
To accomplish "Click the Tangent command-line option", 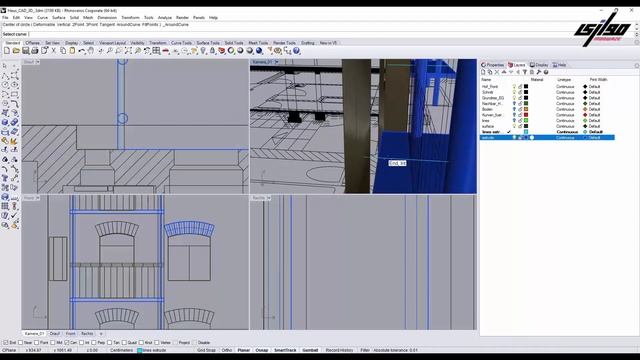I will click(x=107, y=25).
